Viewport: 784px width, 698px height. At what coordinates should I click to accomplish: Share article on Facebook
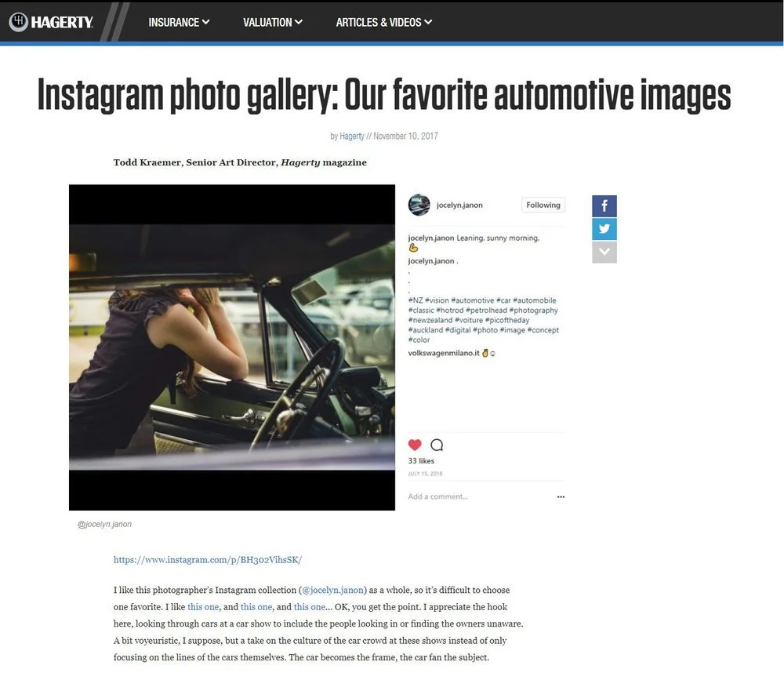[x=604, y=206]
